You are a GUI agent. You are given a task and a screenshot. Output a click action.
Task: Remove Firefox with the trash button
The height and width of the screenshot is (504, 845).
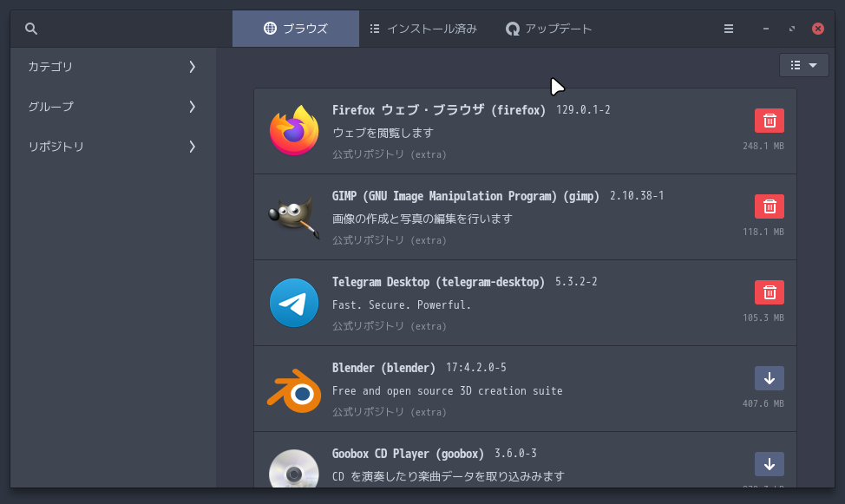coord(769,121)
